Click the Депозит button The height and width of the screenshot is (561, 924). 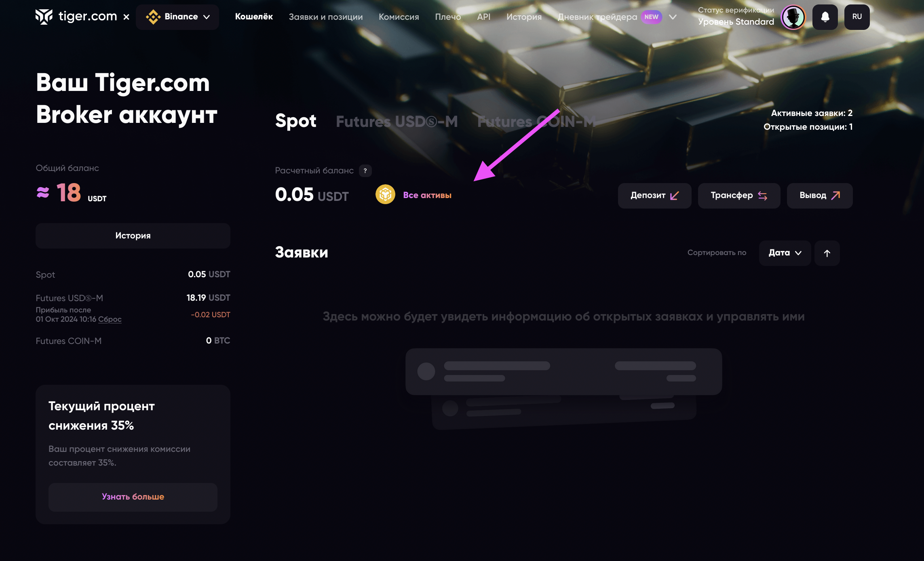tap(654, 196)
